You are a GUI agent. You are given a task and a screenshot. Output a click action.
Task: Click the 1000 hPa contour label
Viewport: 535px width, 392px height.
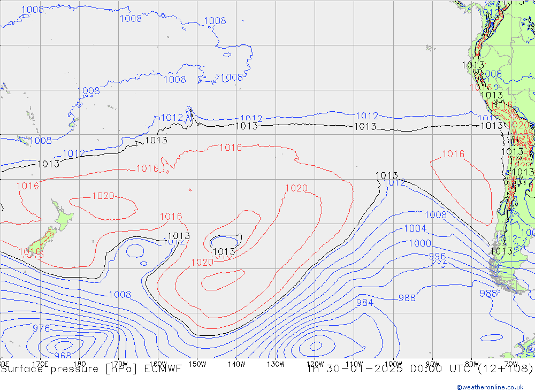[x=420, y=243]
